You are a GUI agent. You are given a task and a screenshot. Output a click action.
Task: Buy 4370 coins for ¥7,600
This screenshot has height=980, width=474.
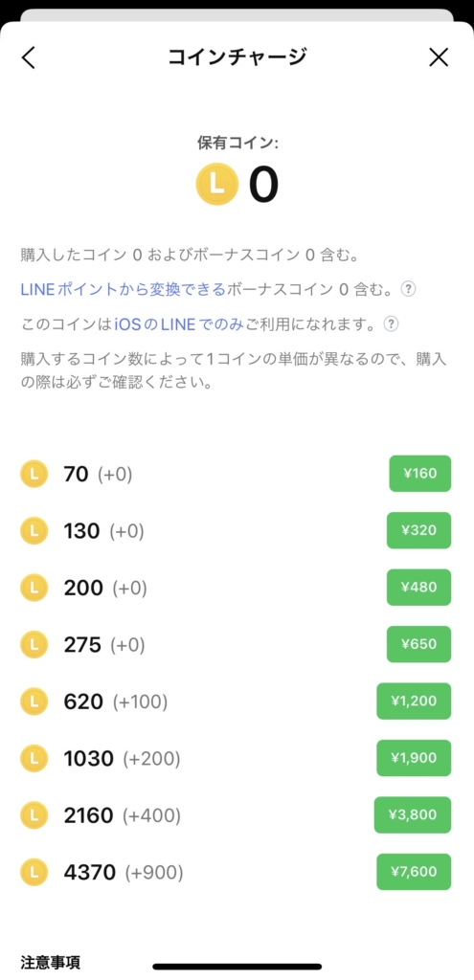[414, 872]
